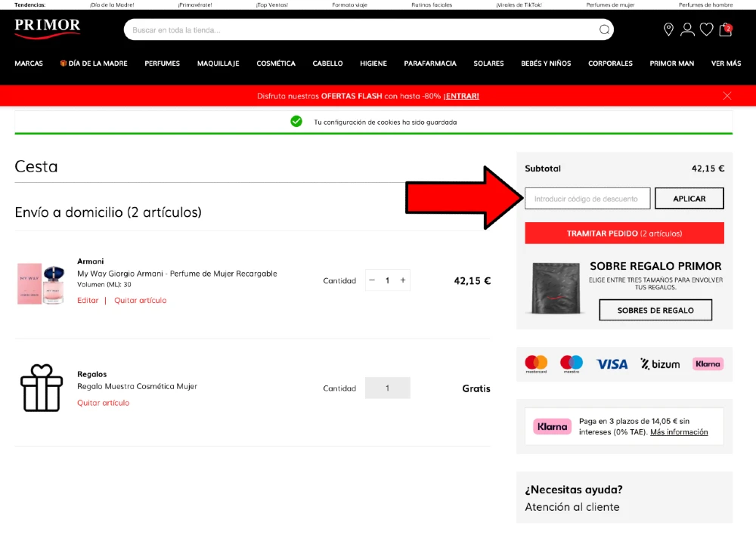Image resolution: width=756 pixels, height=535 pixels.
Task: Click the Maestro payment logo
Action: coord(572,364)
